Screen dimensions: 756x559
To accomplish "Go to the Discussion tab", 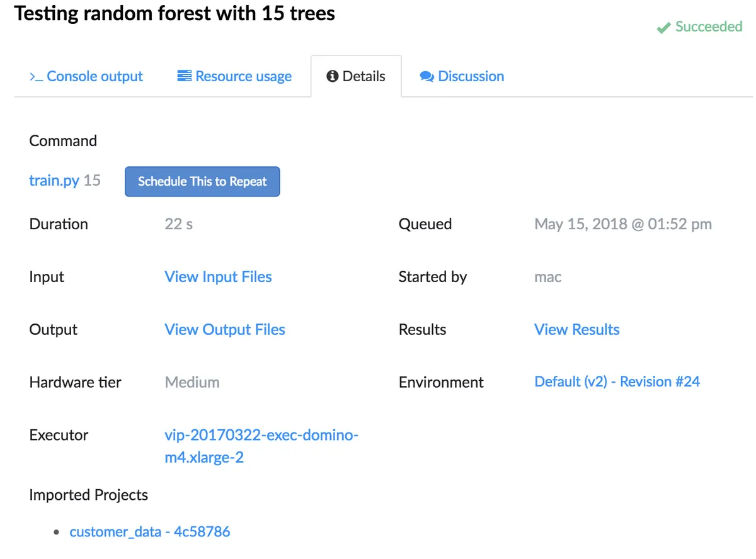I will point(471,77).
